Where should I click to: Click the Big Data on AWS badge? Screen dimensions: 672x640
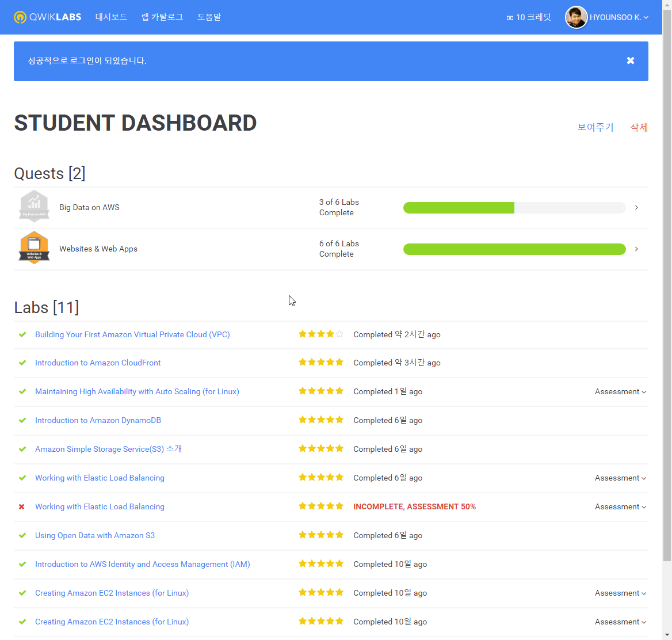point(35,207)
